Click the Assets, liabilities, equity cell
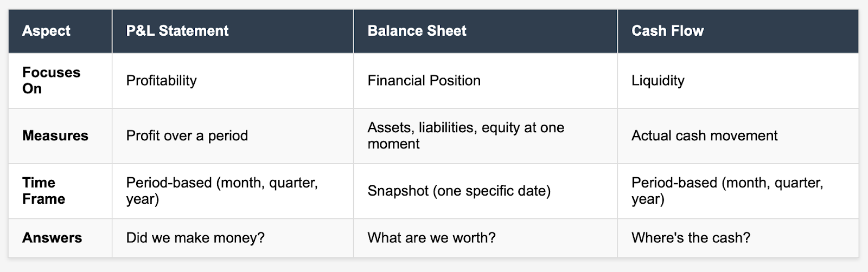Screen dimensions: 868x272 coord(486,136)
